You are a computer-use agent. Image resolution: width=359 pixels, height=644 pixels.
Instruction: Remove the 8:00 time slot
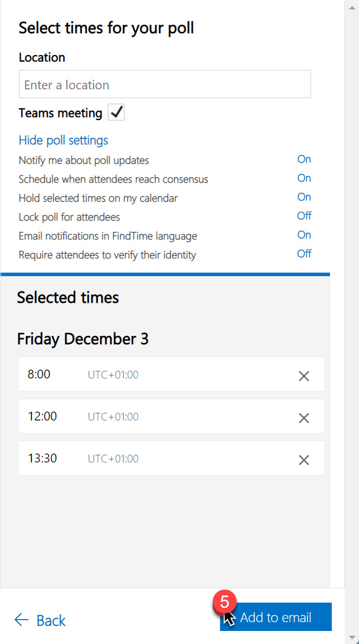[303, 376]
